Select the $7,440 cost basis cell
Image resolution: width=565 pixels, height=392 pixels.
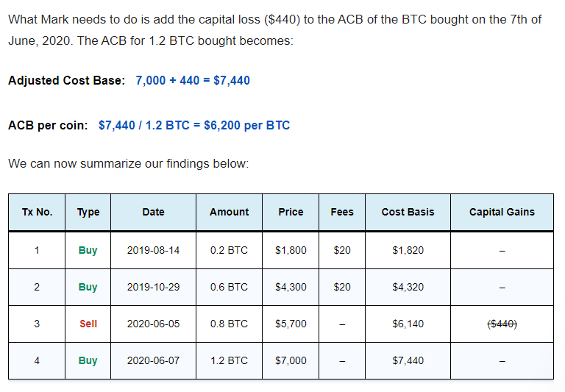408,360
